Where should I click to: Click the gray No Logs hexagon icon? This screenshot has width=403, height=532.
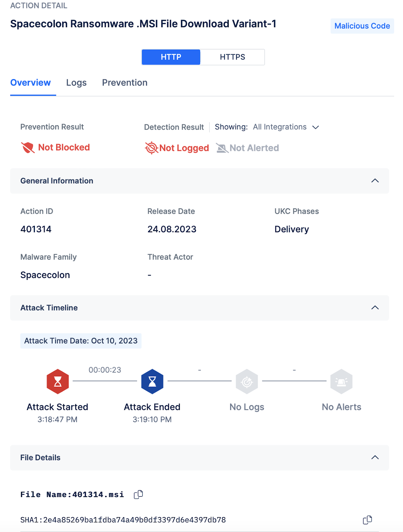[x=247, y=381]
